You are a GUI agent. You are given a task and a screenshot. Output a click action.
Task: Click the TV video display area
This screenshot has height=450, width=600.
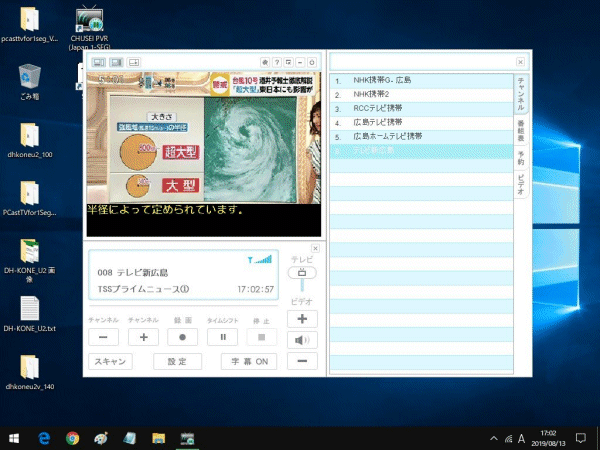click(204, 154)
